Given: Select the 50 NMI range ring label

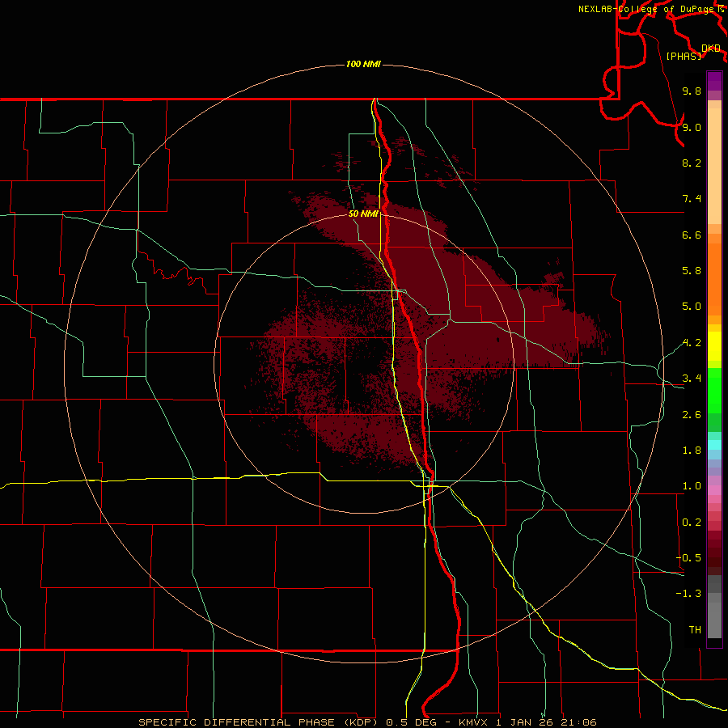Looking at the screenshot, I should pyautogui.click(x=363, y=214).
